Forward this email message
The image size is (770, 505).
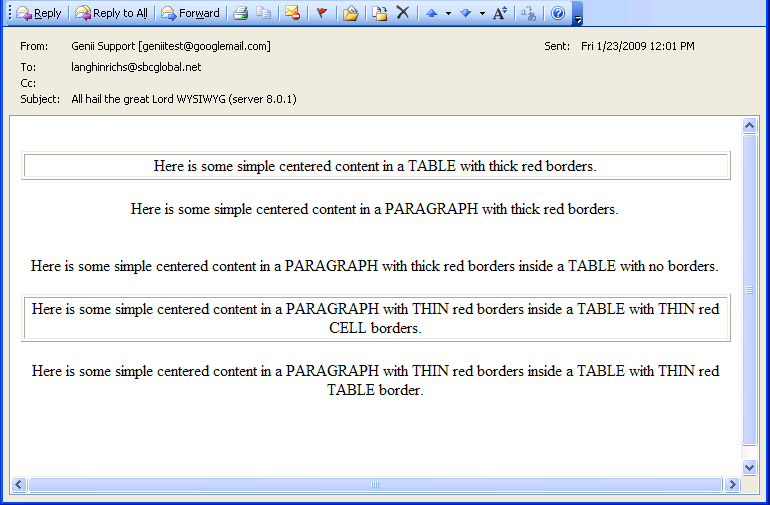point(190,13)
